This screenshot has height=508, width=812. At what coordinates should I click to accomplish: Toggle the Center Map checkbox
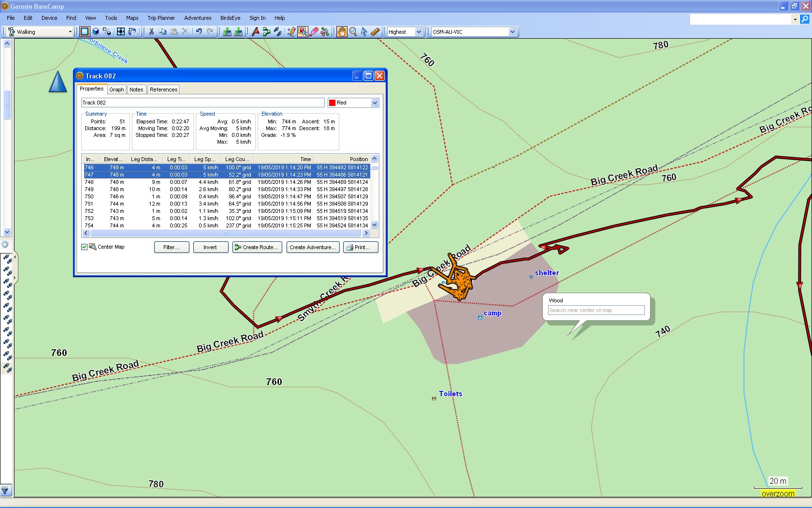[84, 247]
